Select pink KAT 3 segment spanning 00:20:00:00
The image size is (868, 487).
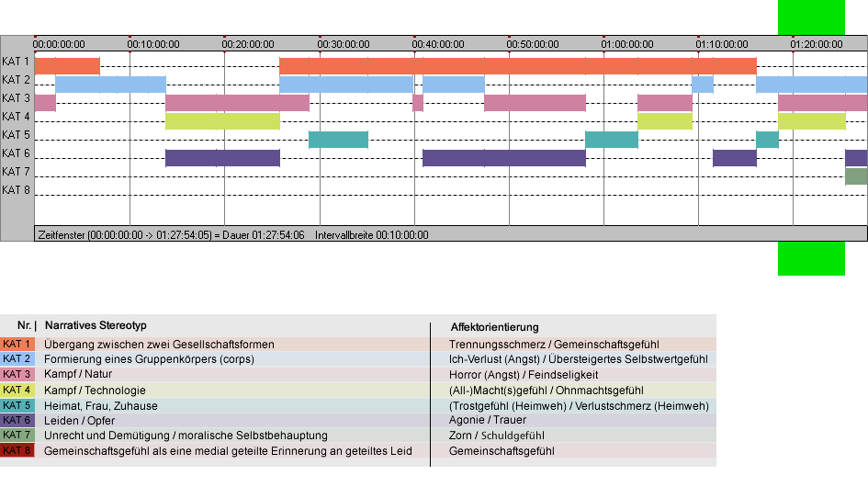[x=238, y=103]
